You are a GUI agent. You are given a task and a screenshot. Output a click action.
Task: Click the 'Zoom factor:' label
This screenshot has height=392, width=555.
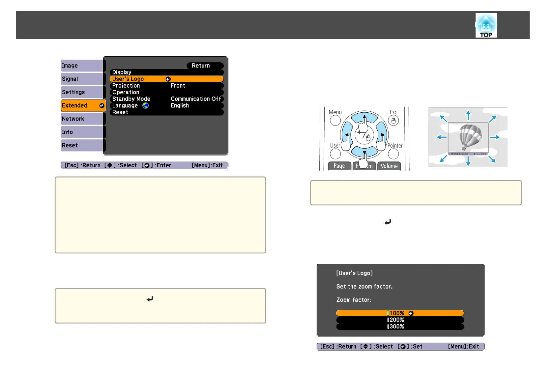click(x=354, y=300)
